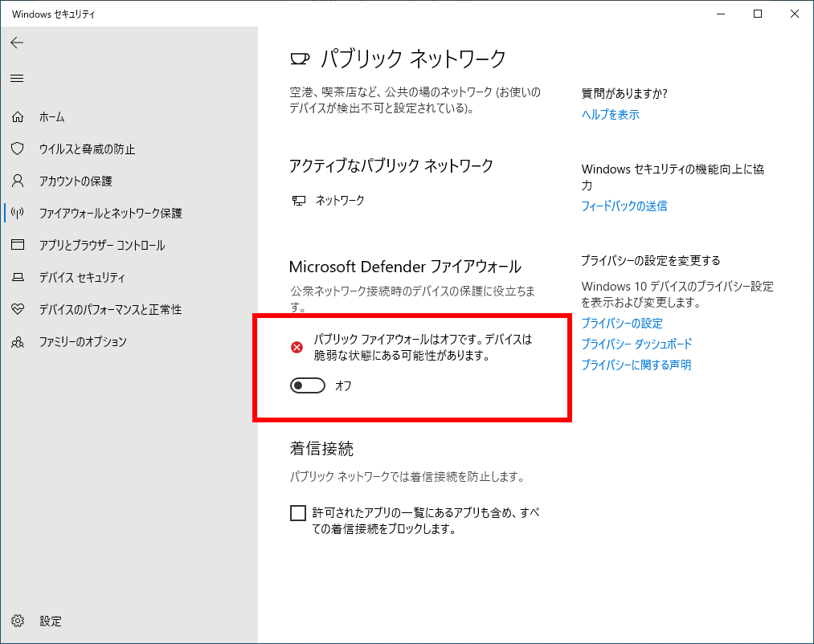The image size is (814, 644).
Task: Select ファイアウォールとネットワーク保護 menu item
Action: [x=111, y=214]
